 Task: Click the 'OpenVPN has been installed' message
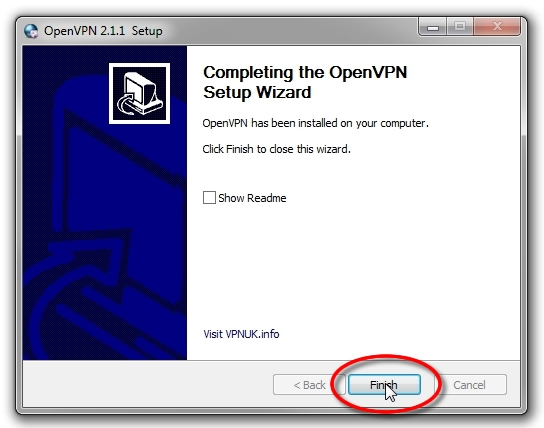(315, 123)
